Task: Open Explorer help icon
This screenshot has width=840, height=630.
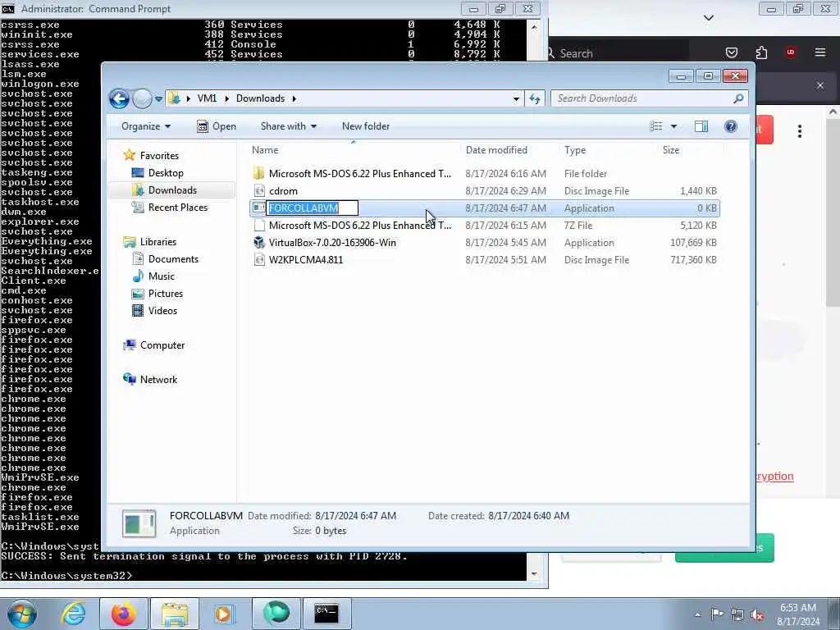Action: (731, 126)
